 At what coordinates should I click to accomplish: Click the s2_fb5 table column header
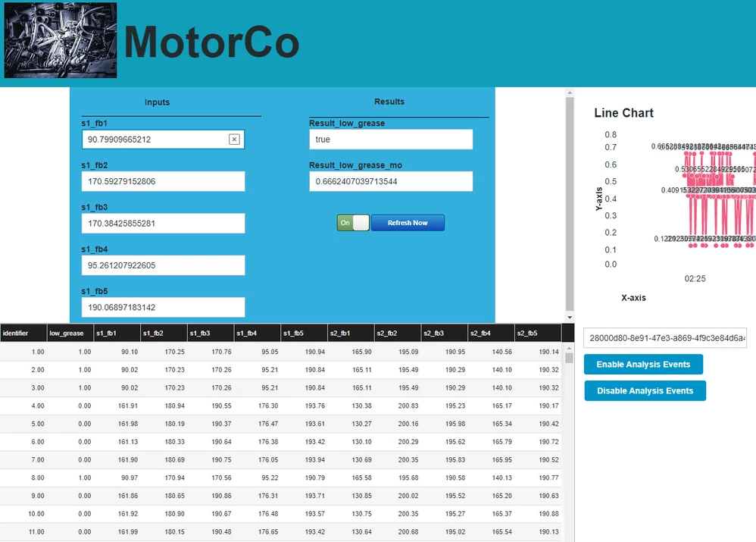538,333
